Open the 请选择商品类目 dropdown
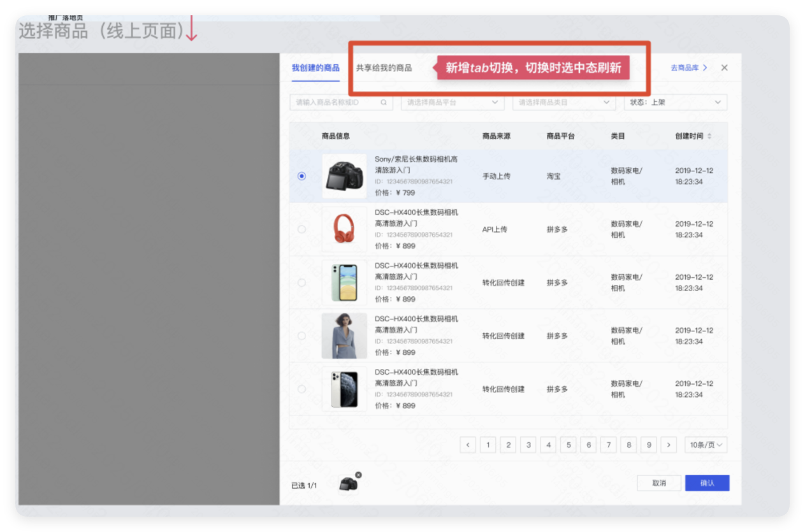 pyautogui.click(x=563, y=102)
